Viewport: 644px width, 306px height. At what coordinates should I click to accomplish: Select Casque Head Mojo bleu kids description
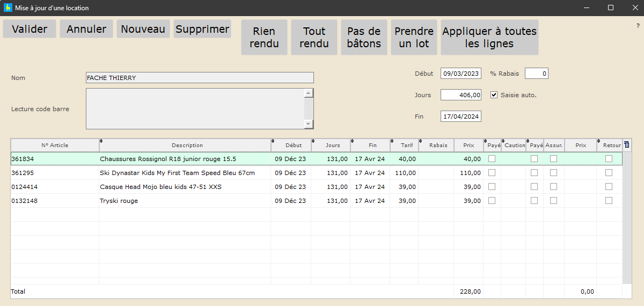pos(160,187)
